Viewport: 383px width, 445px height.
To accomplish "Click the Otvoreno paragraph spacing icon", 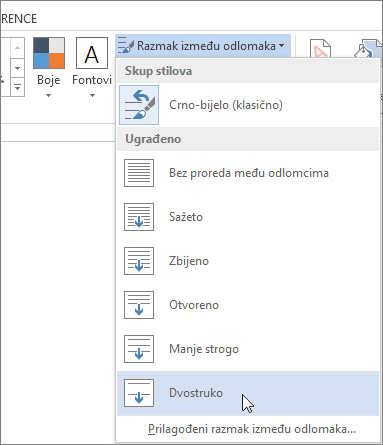I will point(139,305).
